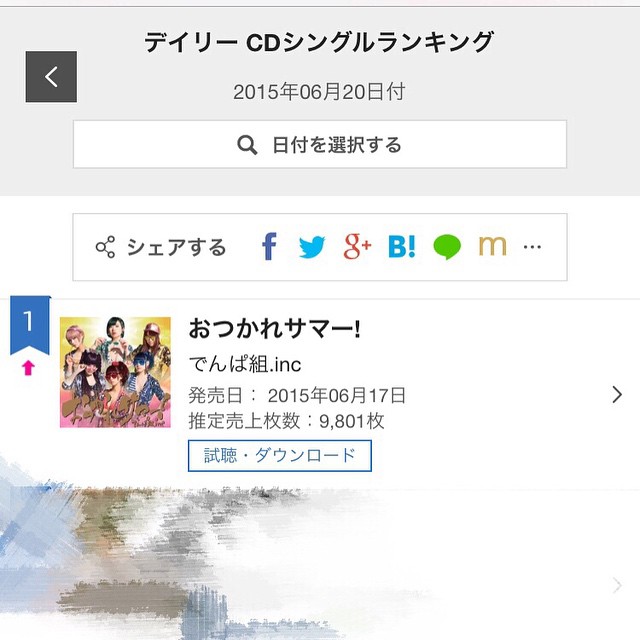Screen dimensions: 640x640
Task: Share via Google+ icon
Action: coord(357,246)
